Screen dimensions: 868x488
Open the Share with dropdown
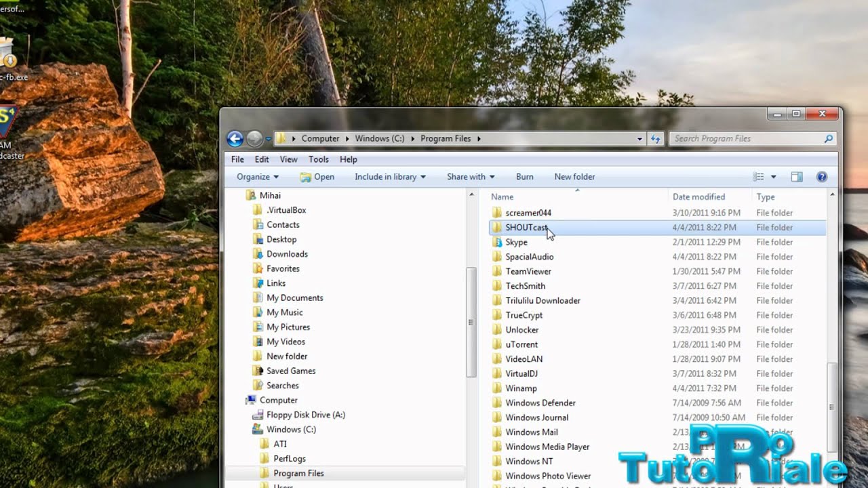coord(471,177)
